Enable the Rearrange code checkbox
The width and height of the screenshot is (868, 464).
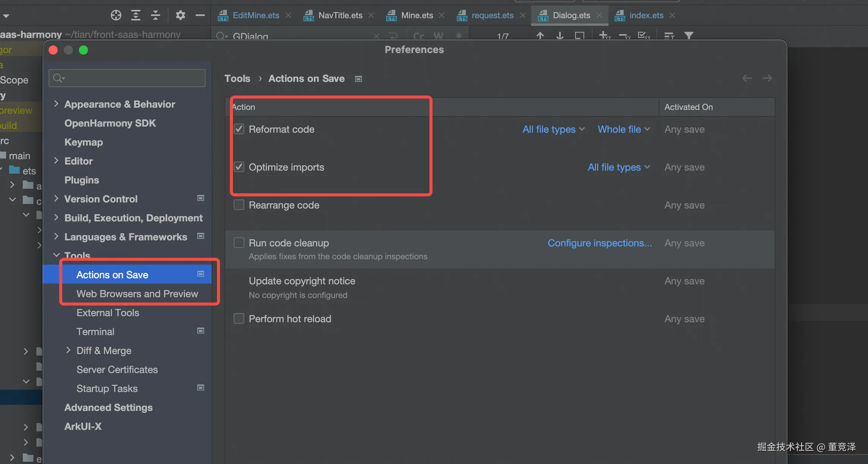pyautogui.click(x=239, y=205)
